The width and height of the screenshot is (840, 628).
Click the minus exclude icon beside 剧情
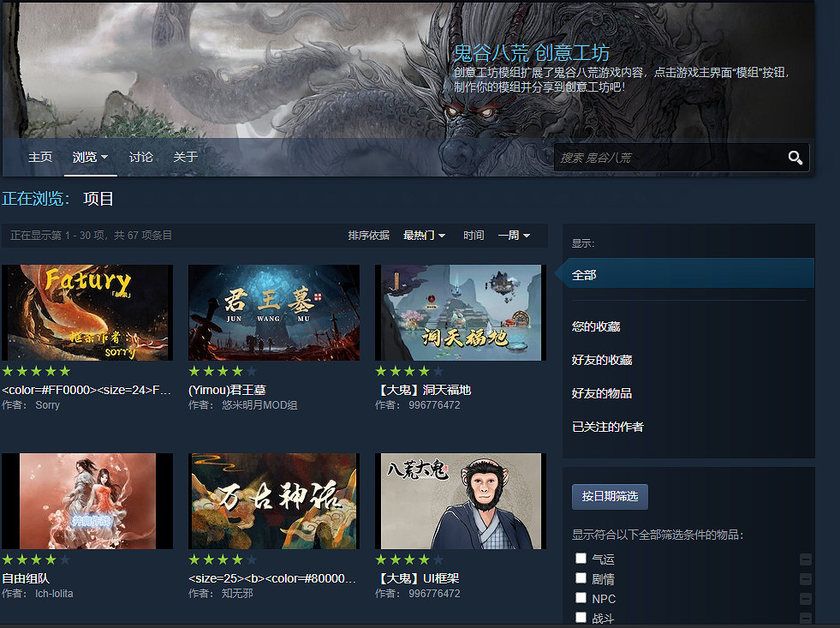pyautogui.click(x=805, y=579)
